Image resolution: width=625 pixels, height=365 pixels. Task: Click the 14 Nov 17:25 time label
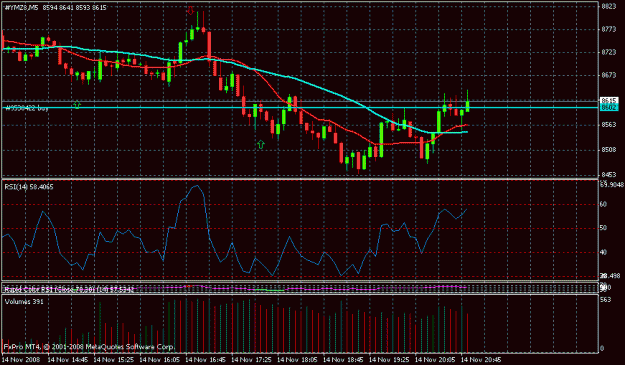pos(252,359)
